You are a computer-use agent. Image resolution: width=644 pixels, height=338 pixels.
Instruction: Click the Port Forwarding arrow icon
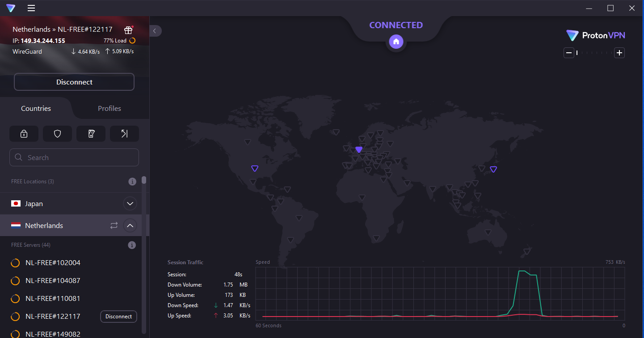(124, 133)
